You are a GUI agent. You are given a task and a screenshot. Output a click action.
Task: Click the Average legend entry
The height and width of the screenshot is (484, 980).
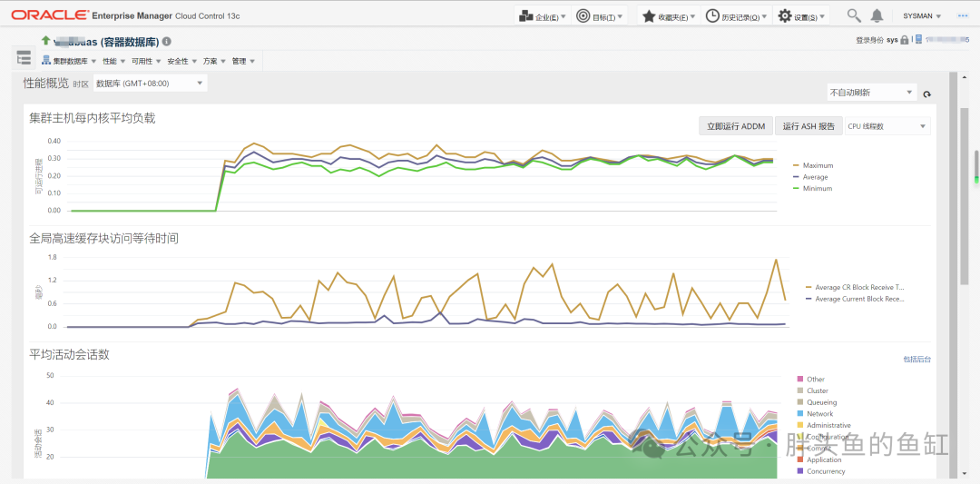tap(810, 177)
